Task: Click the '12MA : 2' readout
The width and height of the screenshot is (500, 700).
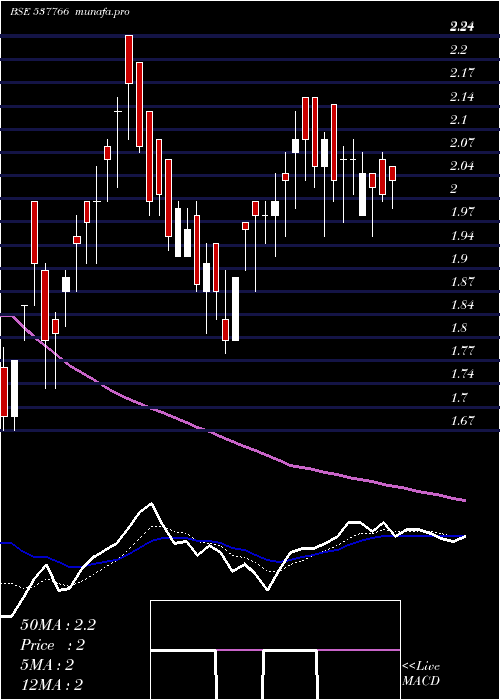Action: tap(51, 685)
